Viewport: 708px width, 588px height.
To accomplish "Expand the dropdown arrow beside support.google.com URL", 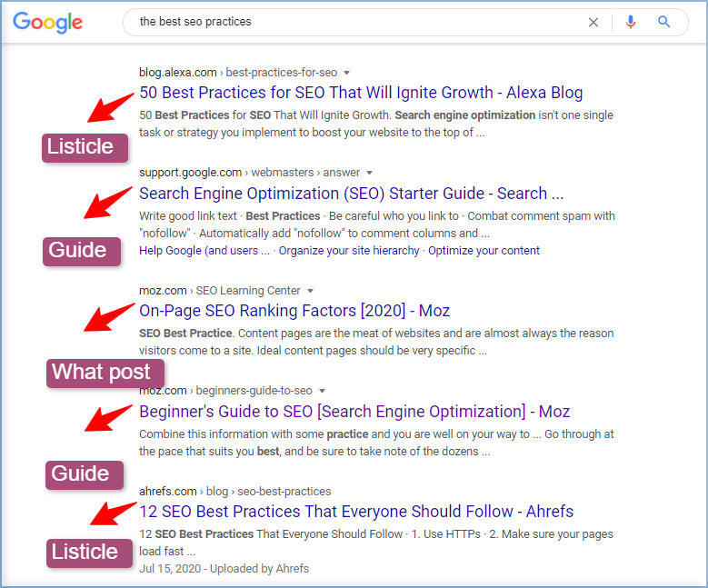I will click(369, 173).
